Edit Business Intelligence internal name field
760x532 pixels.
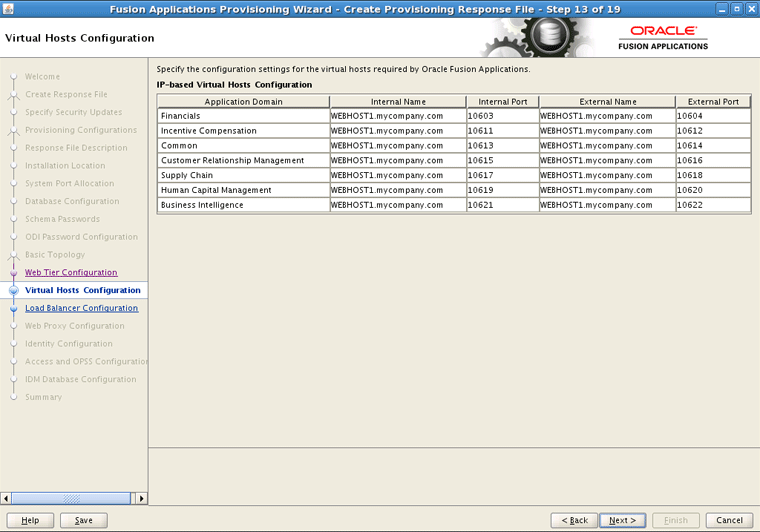(x=398, y=205)
